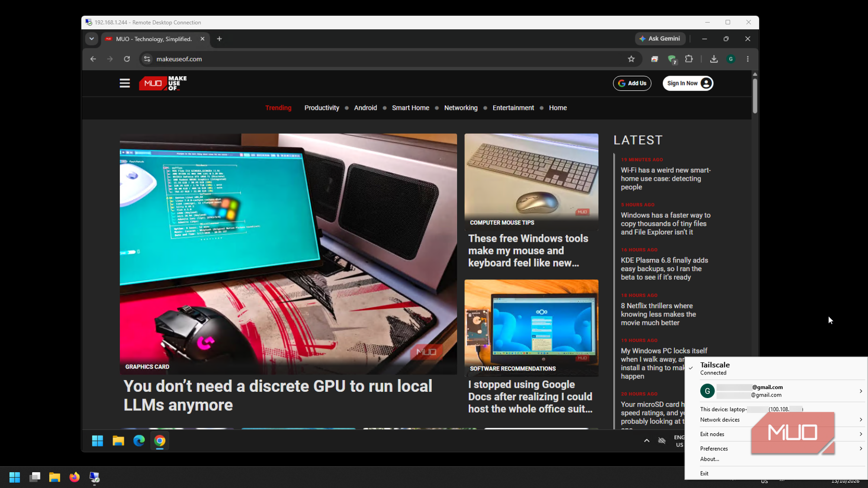The width and height of the screenshot is (868, 488).
Task: Open the Netflix thrillers article link
Action: pos(658,314)
